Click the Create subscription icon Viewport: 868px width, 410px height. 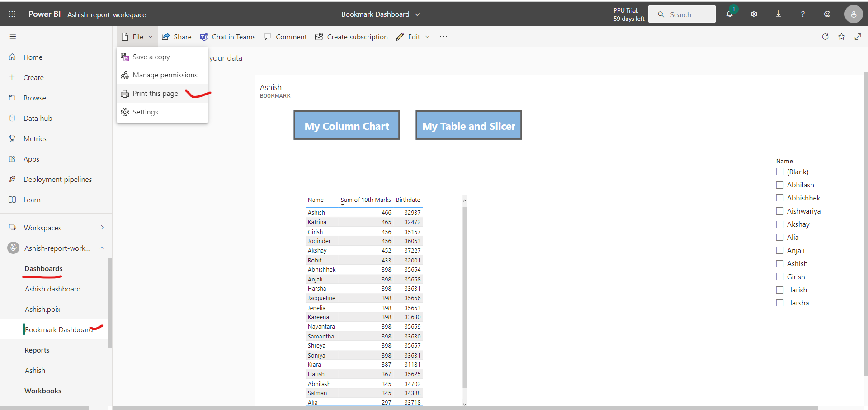[320, 37]
